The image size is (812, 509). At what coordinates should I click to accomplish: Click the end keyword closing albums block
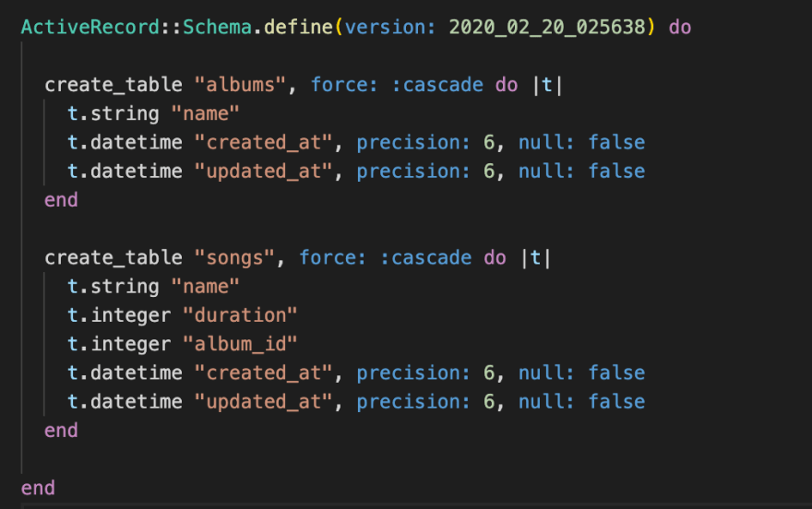[x=61, y=200]
